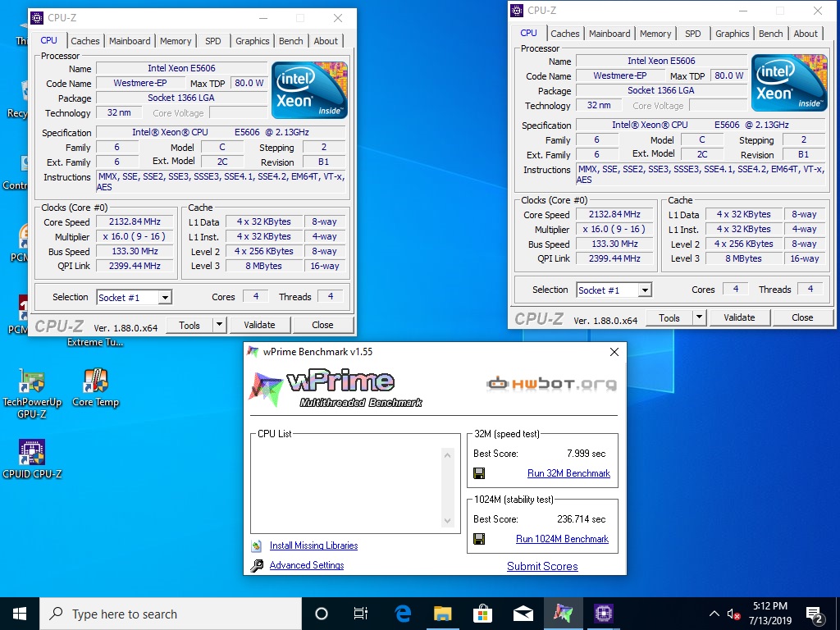Click Intel Xeon logo in right CPU-Z
This screenshot has width=840, height=630.
click(790, 83)
